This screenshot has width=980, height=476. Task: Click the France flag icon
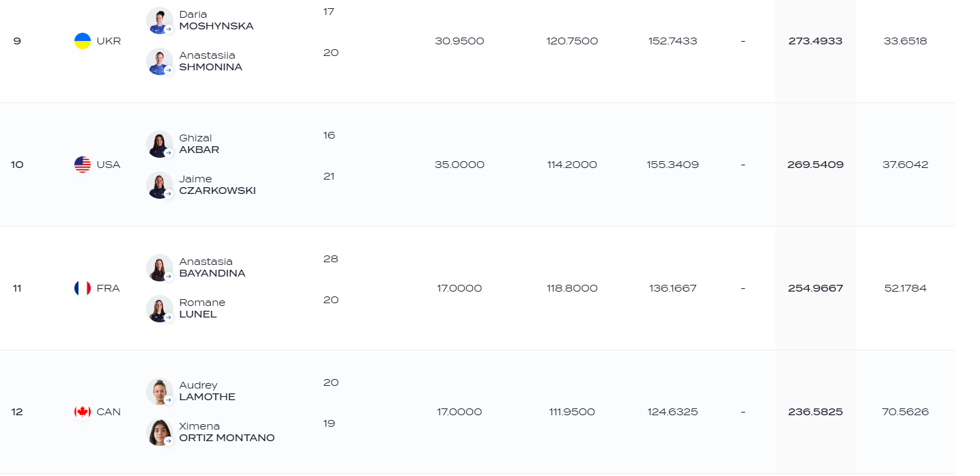click(x=83, y=288)
